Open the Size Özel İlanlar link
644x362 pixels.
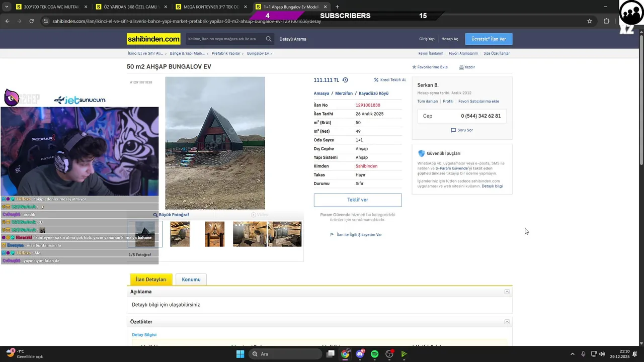(497, 53)
